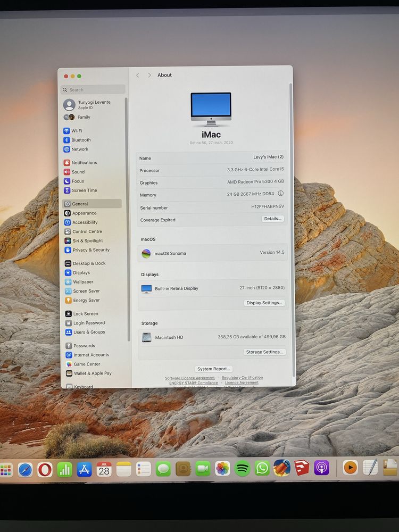Viewport: 399px width, 532px height.
Task: Open Focus settings
Action: coord(74,181)
